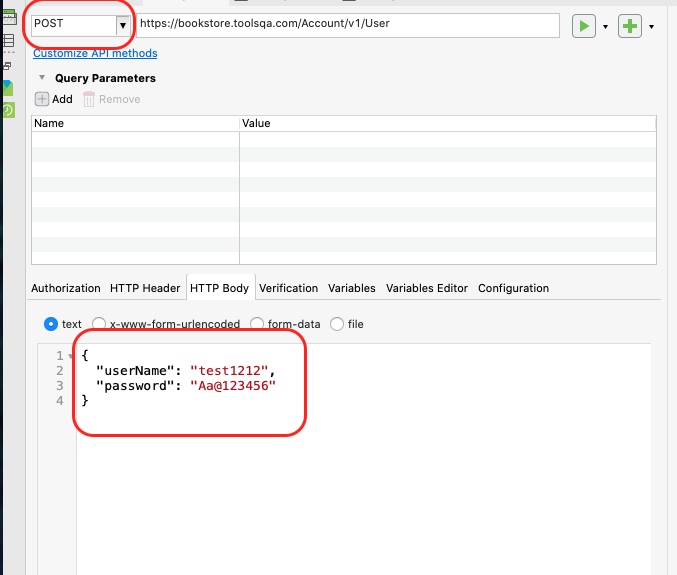The image size is (677, 575).
Task: Select the text body type radio button
Action: click(51, 324)
